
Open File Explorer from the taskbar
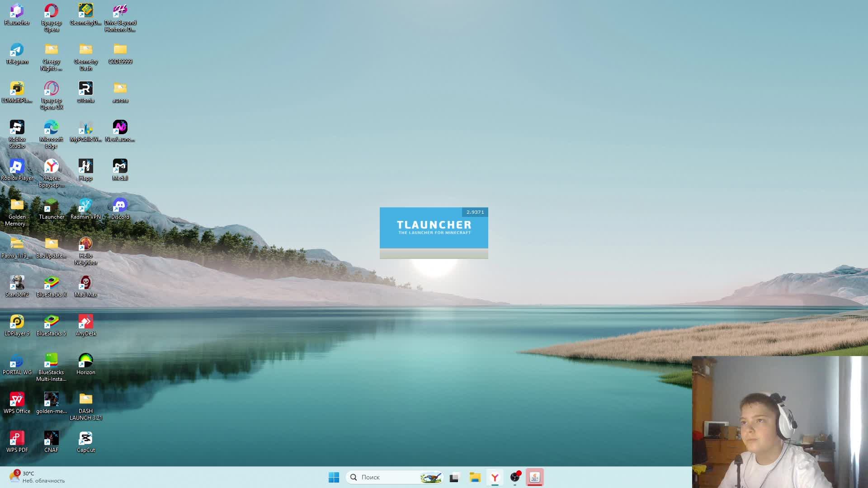[x=475, y=477]
